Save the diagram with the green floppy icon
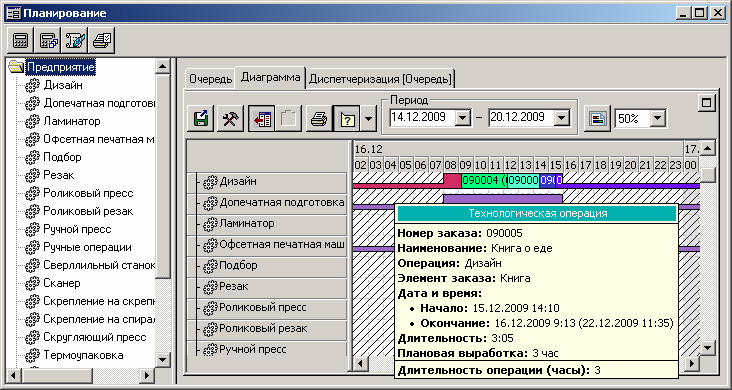The height and width of the screenshot is (390, 732). 201,119
